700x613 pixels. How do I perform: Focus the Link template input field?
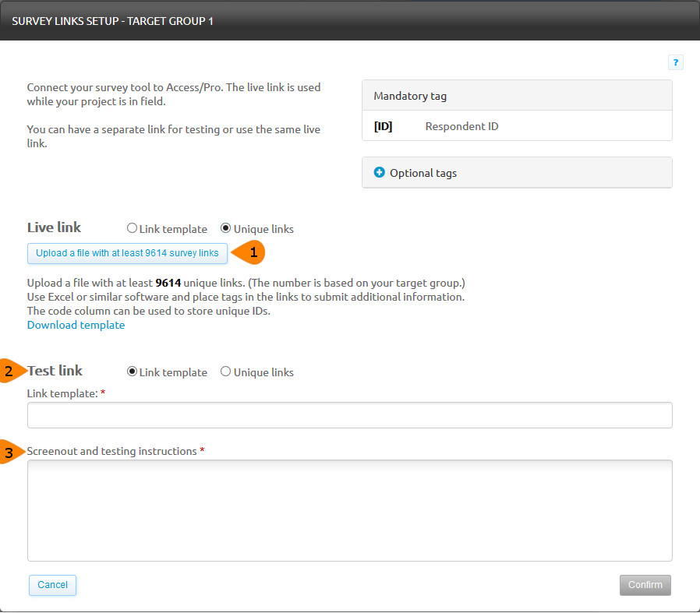[x=349, y=415]
